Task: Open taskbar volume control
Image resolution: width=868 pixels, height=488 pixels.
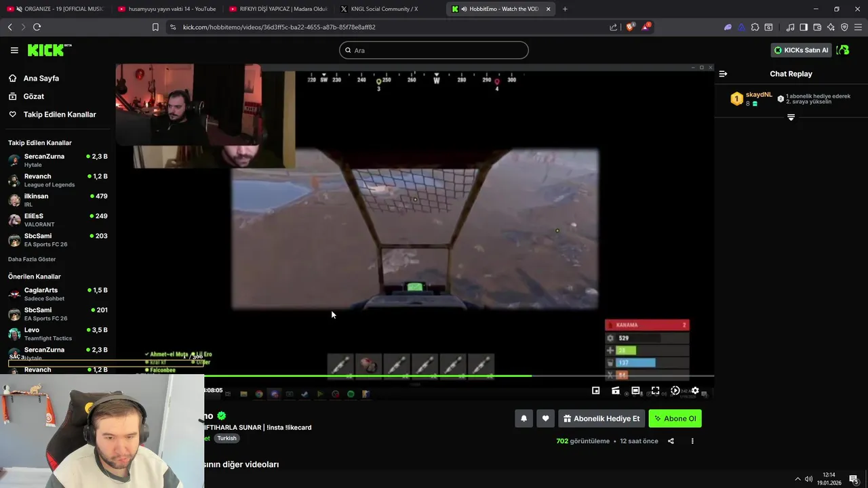Action: point(808,479)
